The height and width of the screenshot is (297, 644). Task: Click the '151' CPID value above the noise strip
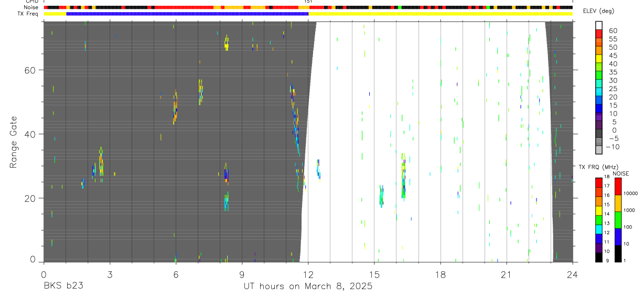click(x=308, y=2)
